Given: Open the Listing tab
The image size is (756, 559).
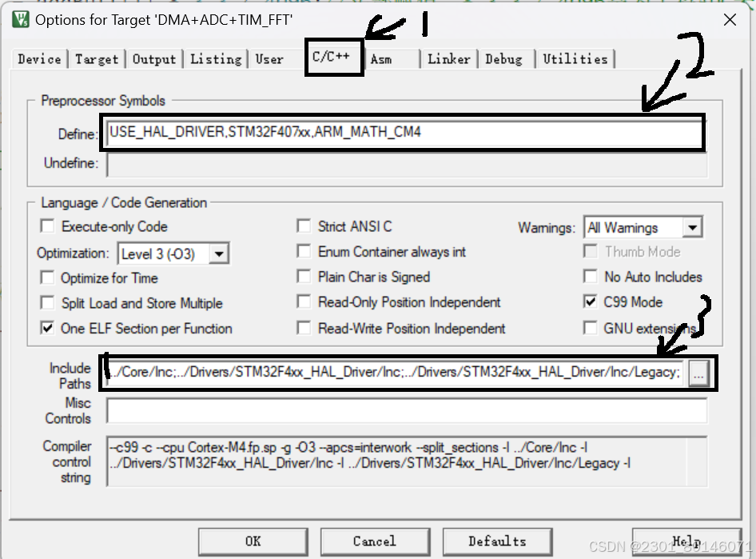Looking at the screenshot, I should (216, 59).
